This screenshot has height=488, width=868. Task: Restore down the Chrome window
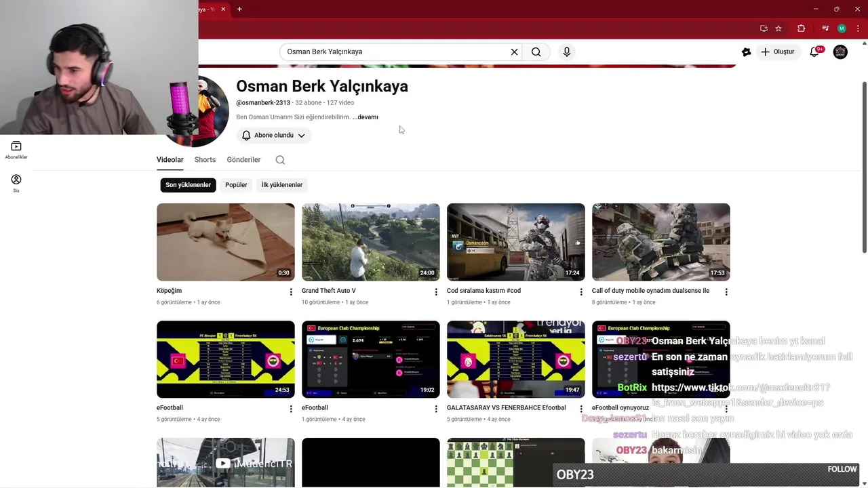point(837,9)
